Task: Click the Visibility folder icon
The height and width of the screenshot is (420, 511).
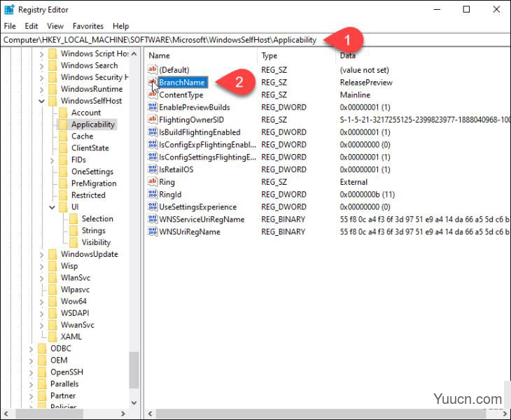Action: (73, 242)
